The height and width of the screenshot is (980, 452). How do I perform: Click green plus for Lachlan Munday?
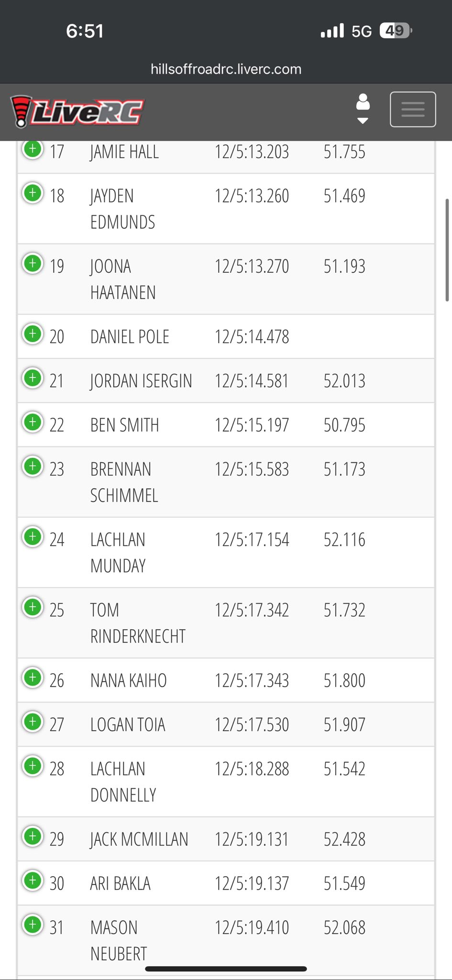tap(33, 537)
